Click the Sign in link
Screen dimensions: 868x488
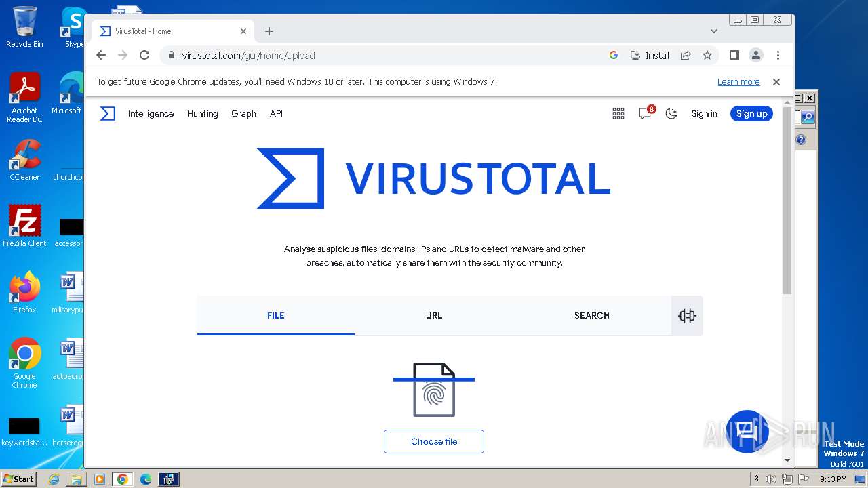pos(705,114)
